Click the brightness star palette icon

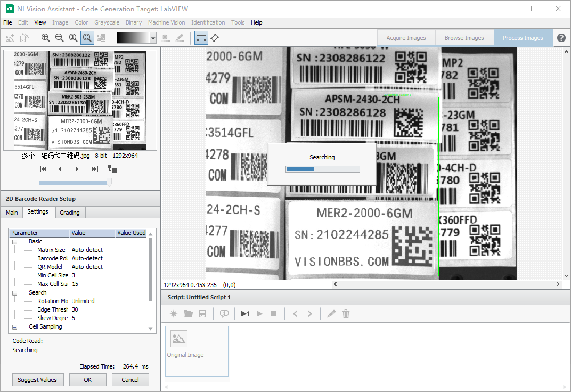pyautogui.click(x=165, y=38)
